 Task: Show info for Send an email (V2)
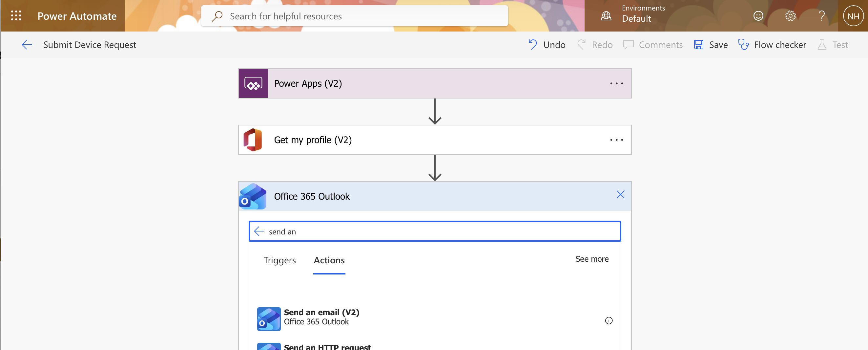pyautogui.click(x=609, y=320)
